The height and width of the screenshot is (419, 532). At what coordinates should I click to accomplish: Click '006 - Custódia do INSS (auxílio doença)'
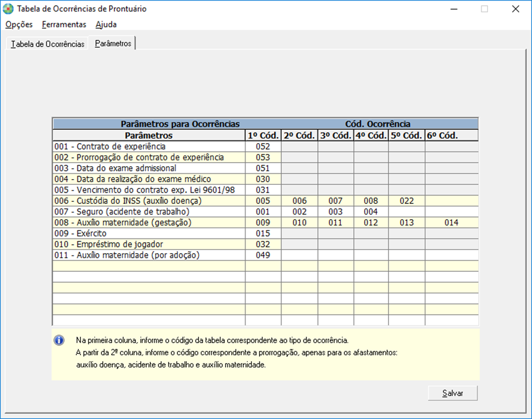coord(149,201)
